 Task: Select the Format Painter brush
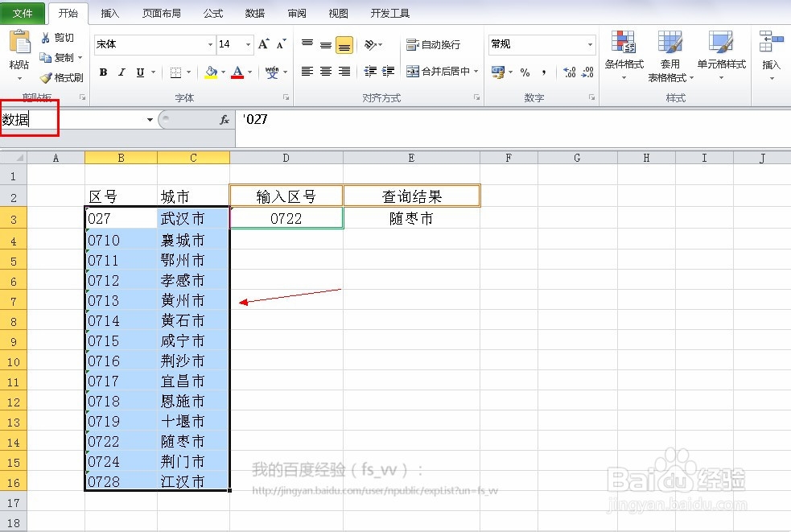[x=46, y=77]
